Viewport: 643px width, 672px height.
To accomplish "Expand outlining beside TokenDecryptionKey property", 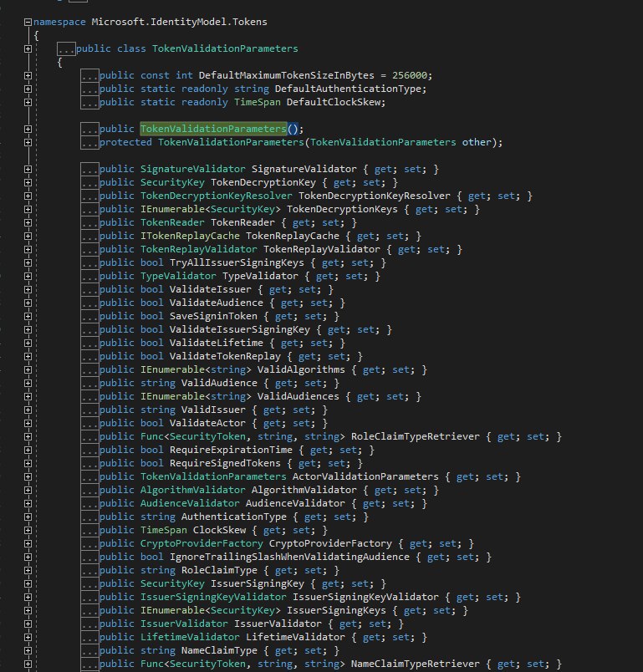I will click(28, 182).
